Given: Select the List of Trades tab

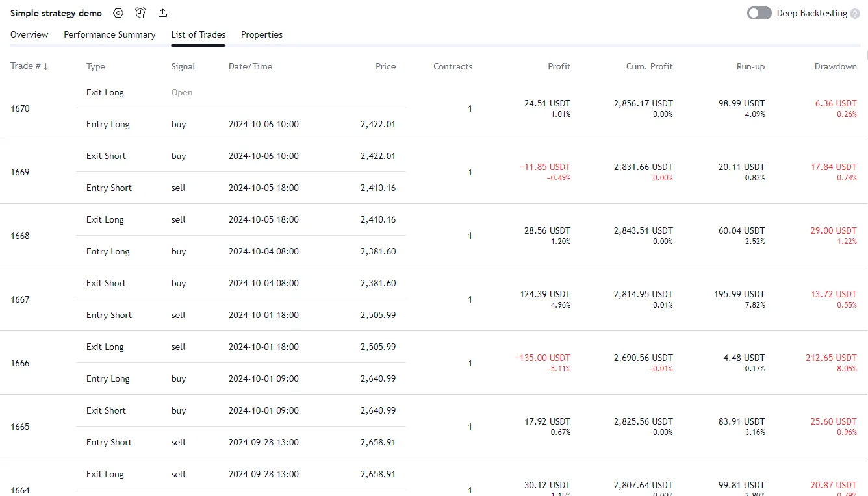Looking at the screenshot, I should coord(198,34).
